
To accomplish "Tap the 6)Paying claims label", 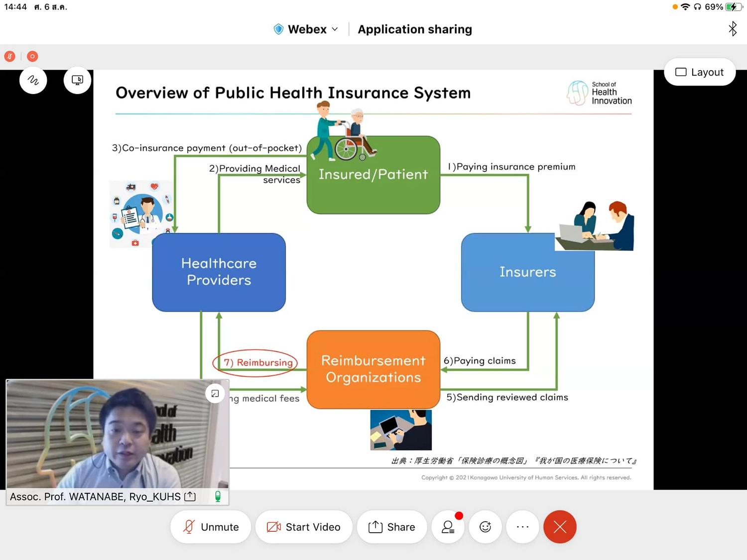I will tap(480, 360).
